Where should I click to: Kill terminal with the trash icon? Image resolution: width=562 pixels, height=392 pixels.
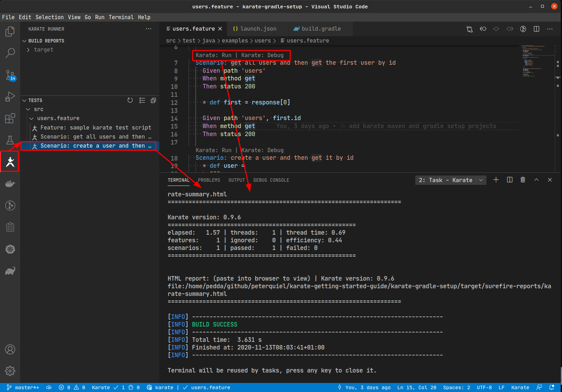tap(523, 180)
